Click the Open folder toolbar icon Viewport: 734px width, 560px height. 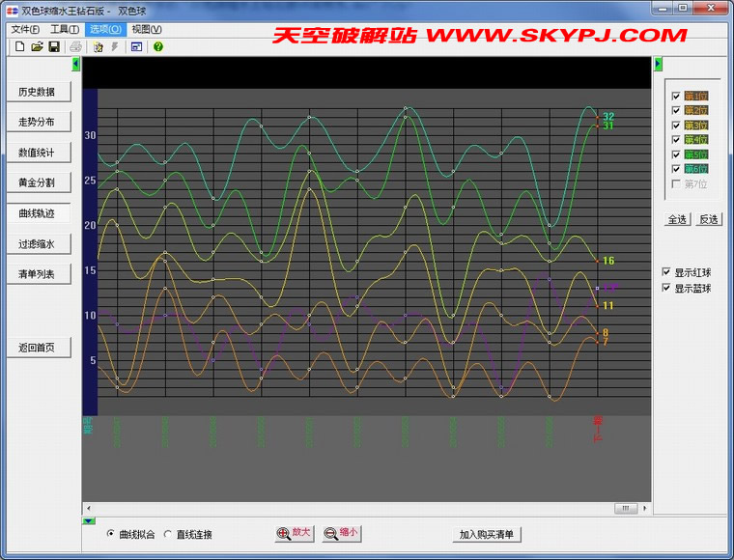[x=37, y=46]
